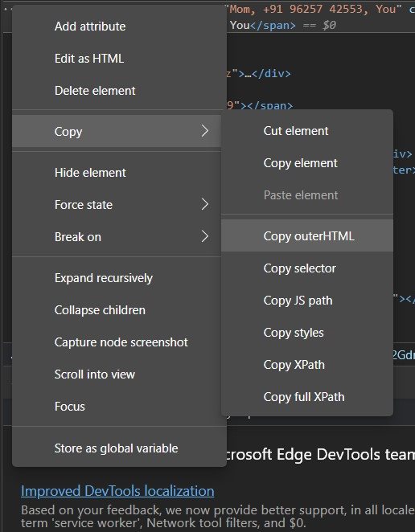Select Cut element in submenu
Screen dimensions: 415x532
click(x=307, y=131)
